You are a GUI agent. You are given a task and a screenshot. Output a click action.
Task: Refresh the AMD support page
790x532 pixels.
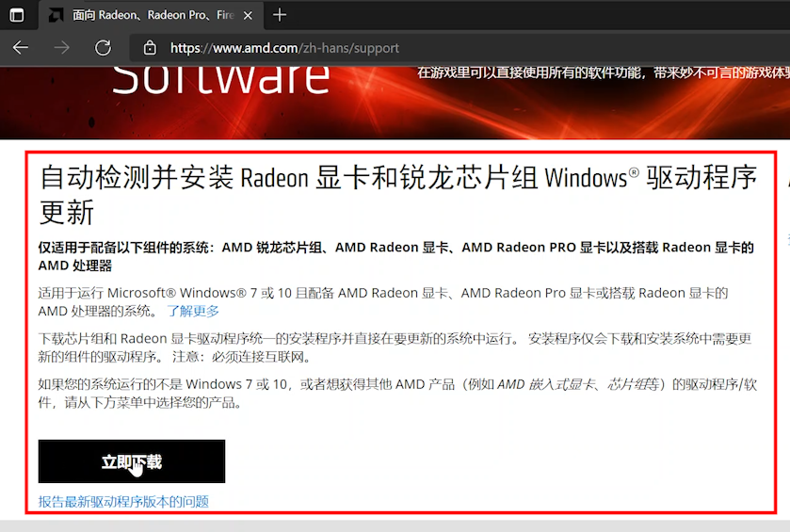point(104,48)
